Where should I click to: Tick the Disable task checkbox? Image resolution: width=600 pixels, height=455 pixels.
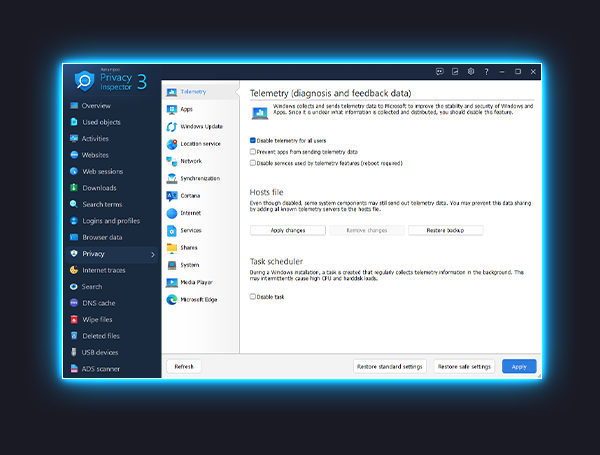(253, 297)
